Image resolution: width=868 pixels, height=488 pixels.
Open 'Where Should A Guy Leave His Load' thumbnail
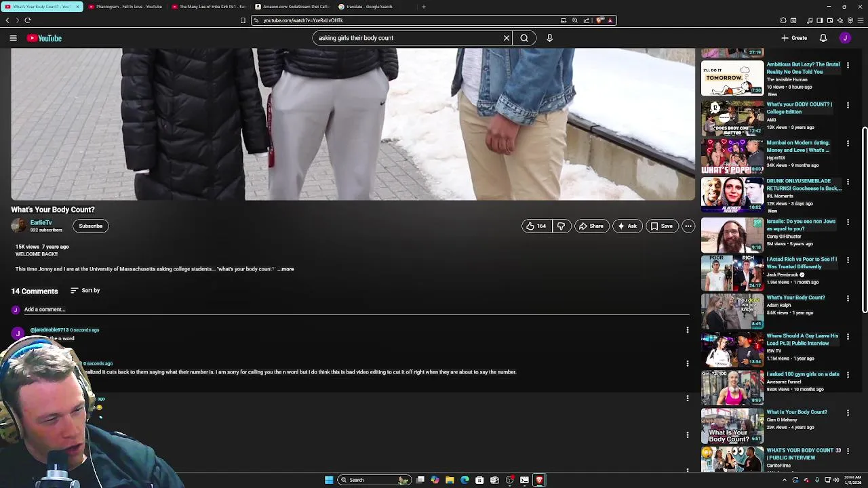pyautogui.click(x=732, y=349)
